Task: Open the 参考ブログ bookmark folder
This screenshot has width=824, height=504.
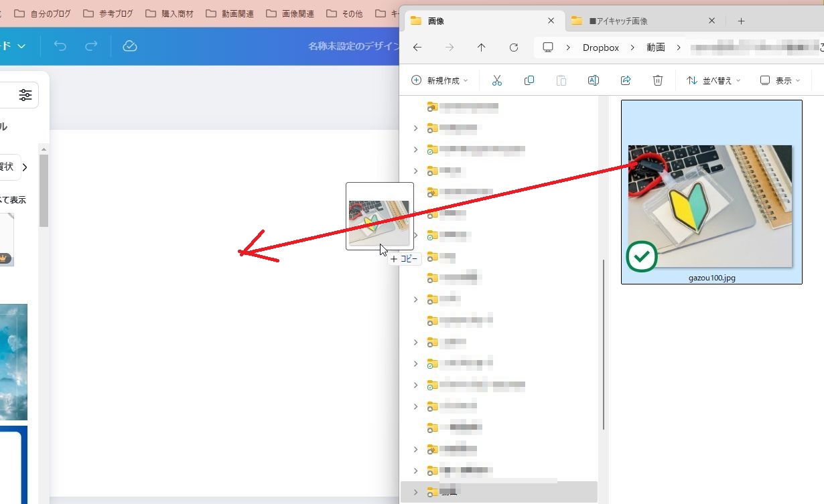Action: coord(109,13)
